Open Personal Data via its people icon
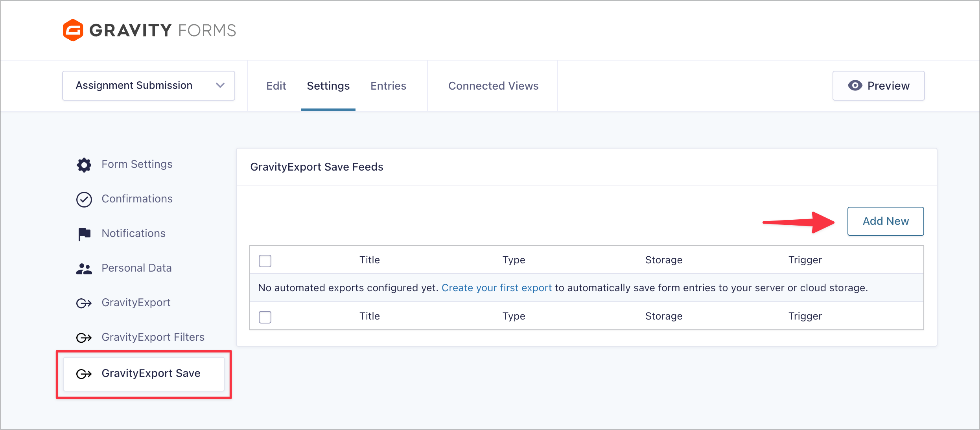Viewport: 980px width, 430px height. point(83,268)
